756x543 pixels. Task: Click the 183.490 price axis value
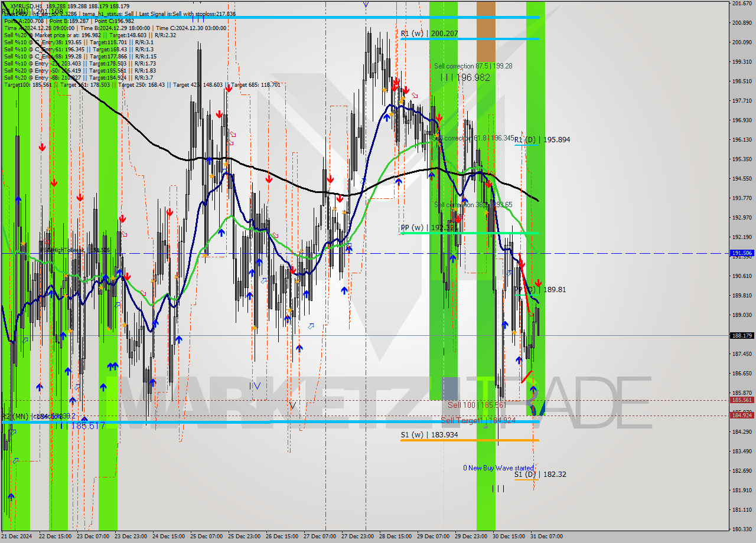[x=742, y=451]
